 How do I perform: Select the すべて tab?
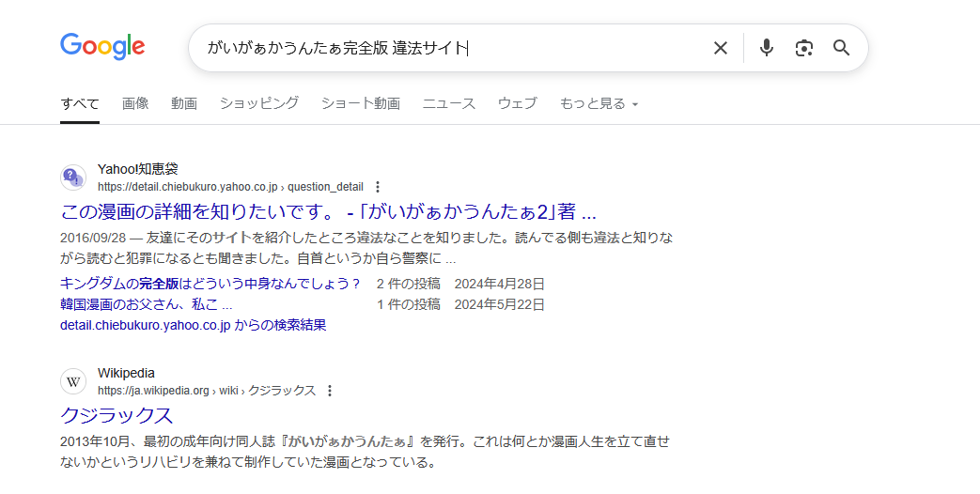coord(79,103)
